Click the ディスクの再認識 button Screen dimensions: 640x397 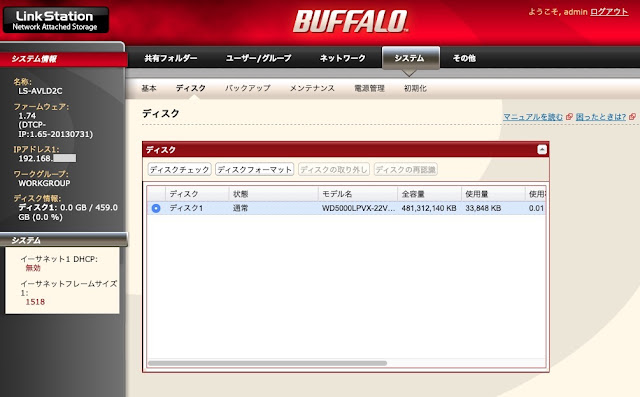pyautogui.click(x=406, y=169)
